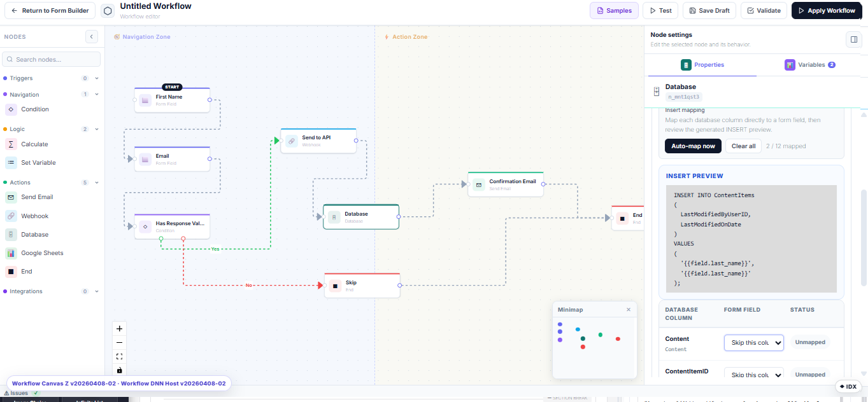Switch to the Properties tab
The image size is (868, 402).
703,64
